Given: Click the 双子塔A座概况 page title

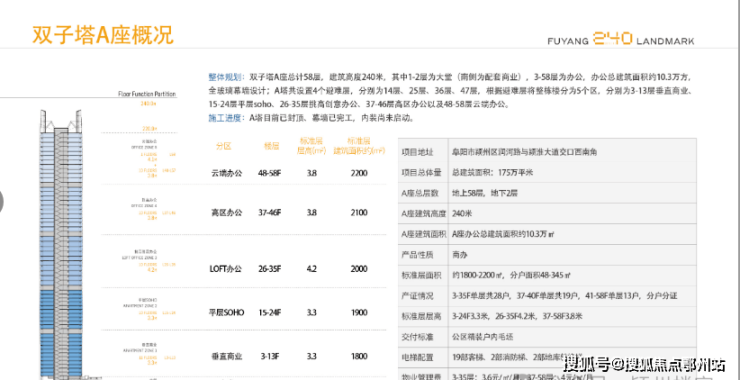Looking at the screenshot, I should tap(103, 35).
